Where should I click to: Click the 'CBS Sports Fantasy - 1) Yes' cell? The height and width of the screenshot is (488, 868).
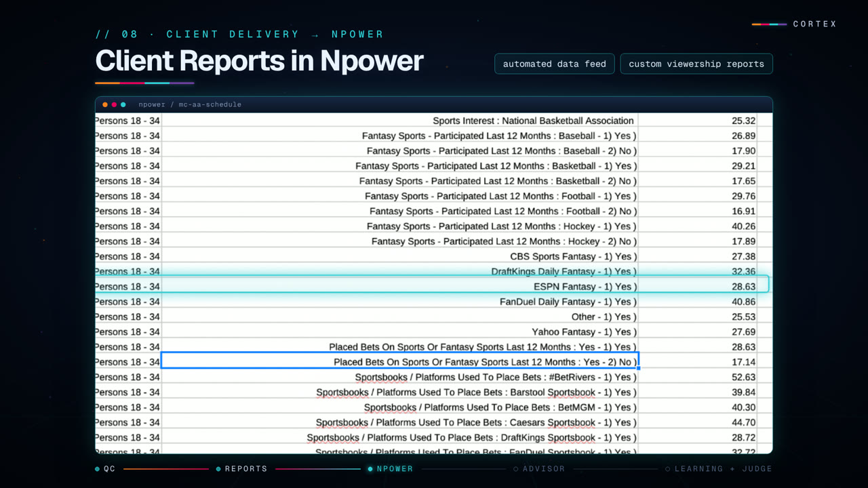(x=400, y=256)
